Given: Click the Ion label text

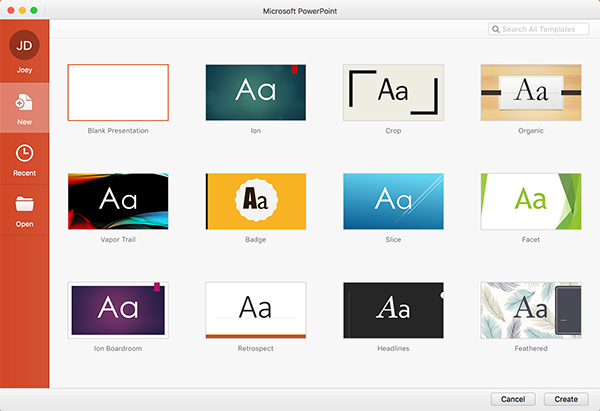Looking at the screenshot, I should 256,130.
